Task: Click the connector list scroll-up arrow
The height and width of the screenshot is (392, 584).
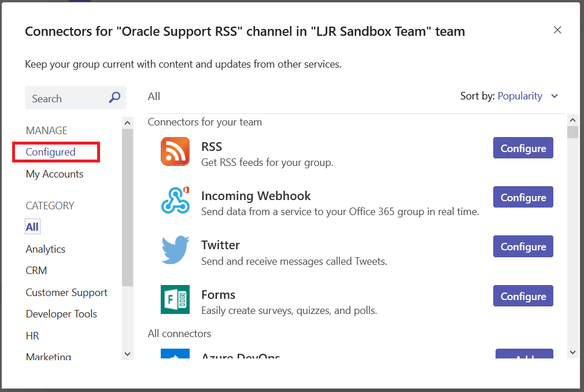Action: point(572,120)
